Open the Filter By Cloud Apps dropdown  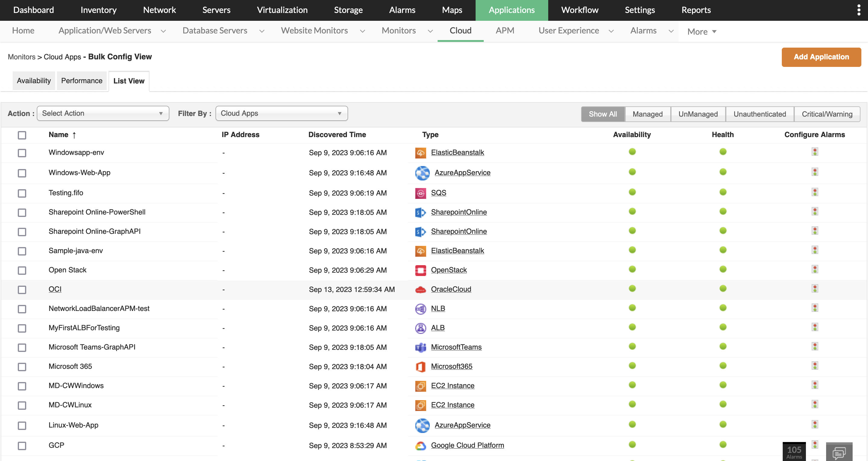click(x=281, y=114)
